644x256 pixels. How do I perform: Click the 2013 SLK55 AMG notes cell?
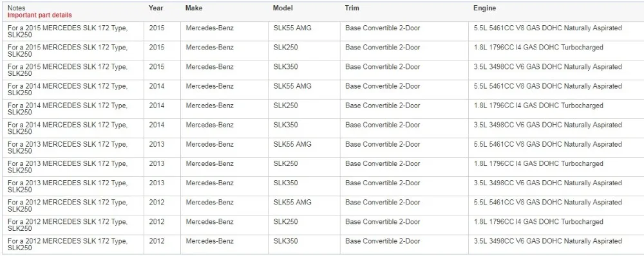pyautogui.click(x=73, y=147)
